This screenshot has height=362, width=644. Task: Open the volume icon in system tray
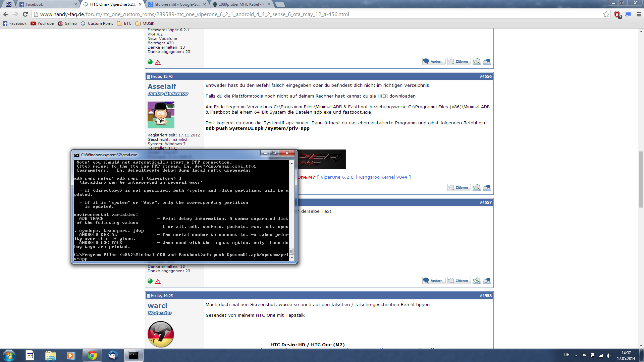point(608,356)
